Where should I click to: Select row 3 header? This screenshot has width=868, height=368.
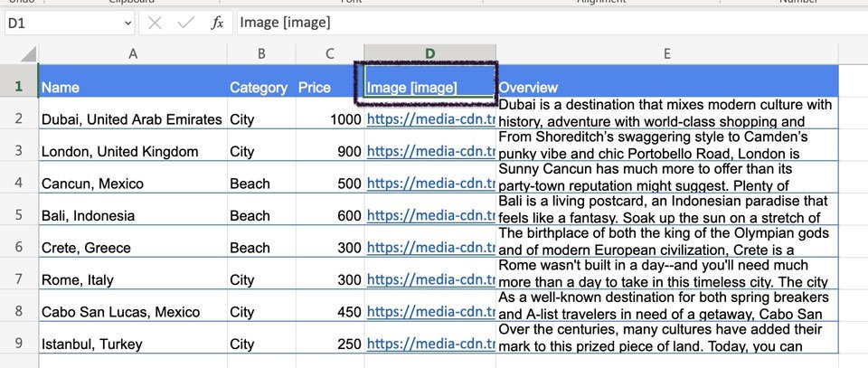point(19,146)
